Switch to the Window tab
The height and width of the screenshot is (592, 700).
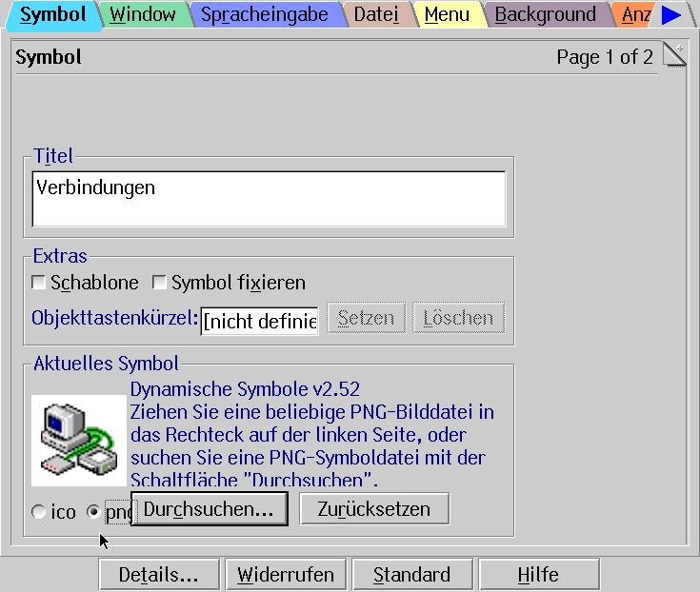click(144, 14)
